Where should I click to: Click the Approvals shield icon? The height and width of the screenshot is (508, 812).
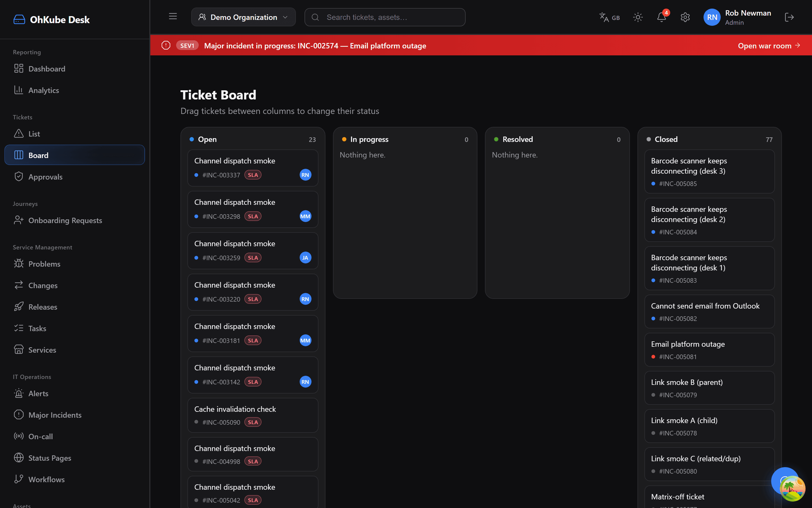(19, 176)
